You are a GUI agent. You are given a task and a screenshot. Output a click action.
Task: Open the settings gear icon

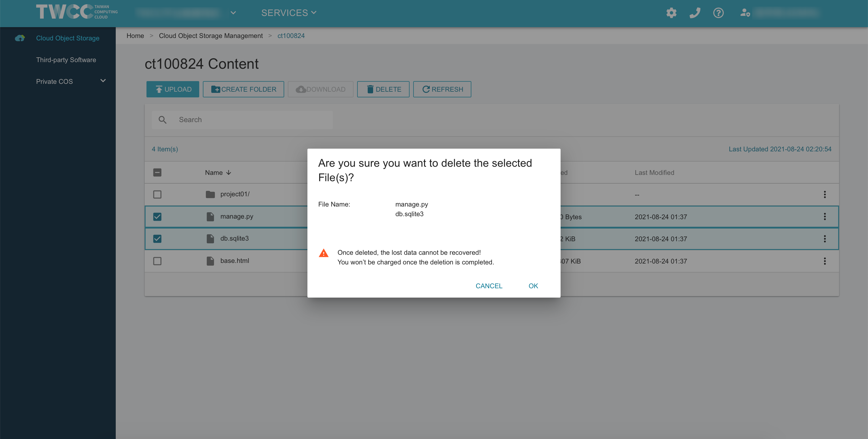671,13
